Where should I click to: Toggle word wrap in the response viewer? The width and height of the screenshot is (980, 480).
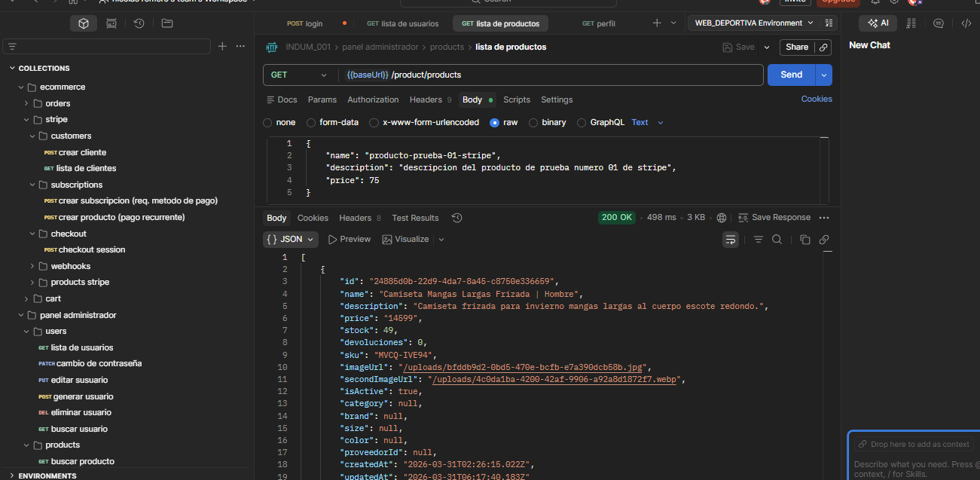pos(730,239)
